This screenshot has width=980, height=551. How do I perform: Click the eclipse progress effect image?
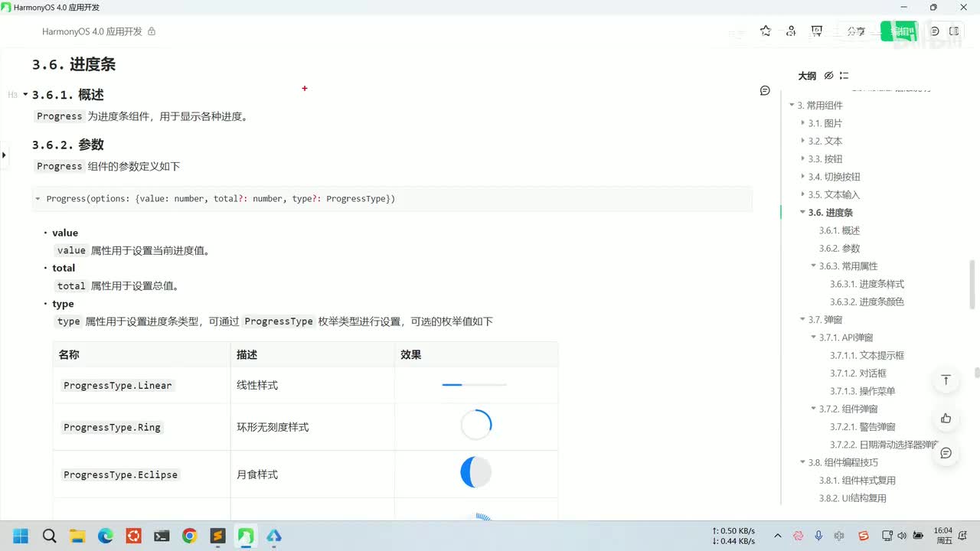click(476, 472)
